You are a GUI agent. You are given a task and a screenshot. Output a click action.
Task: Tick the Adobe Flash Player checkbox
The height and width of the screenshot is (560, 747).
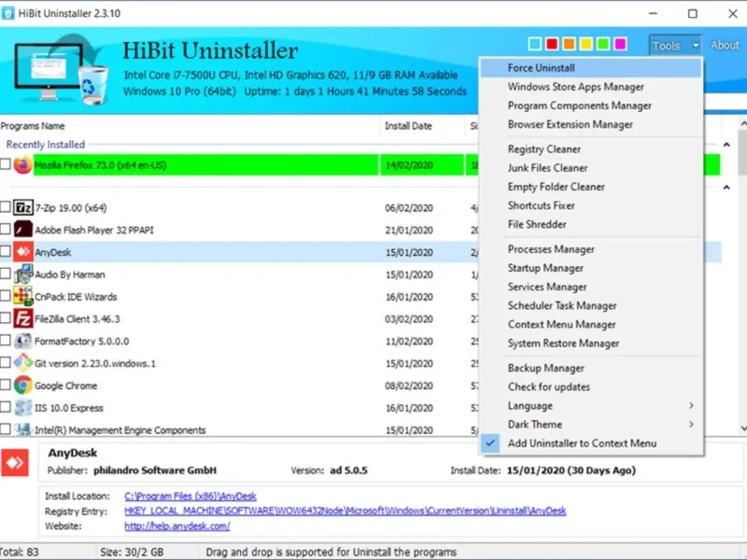tap(6, 229)
